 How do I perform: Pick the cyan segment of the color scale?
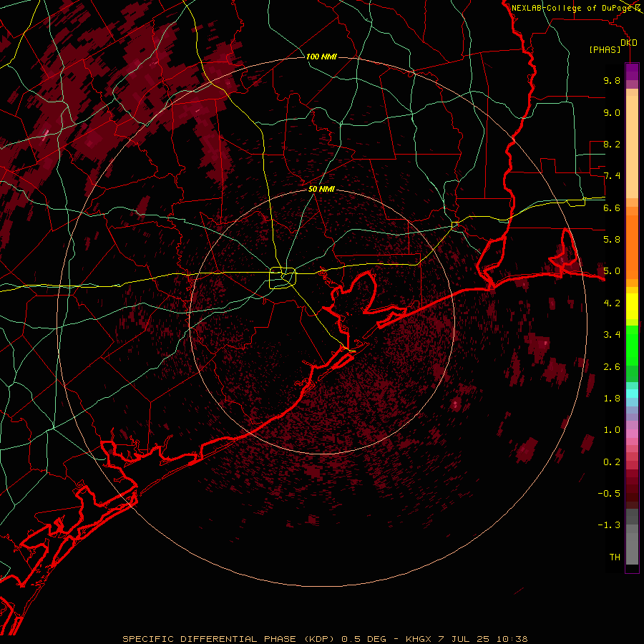click(x=632, y=393)
